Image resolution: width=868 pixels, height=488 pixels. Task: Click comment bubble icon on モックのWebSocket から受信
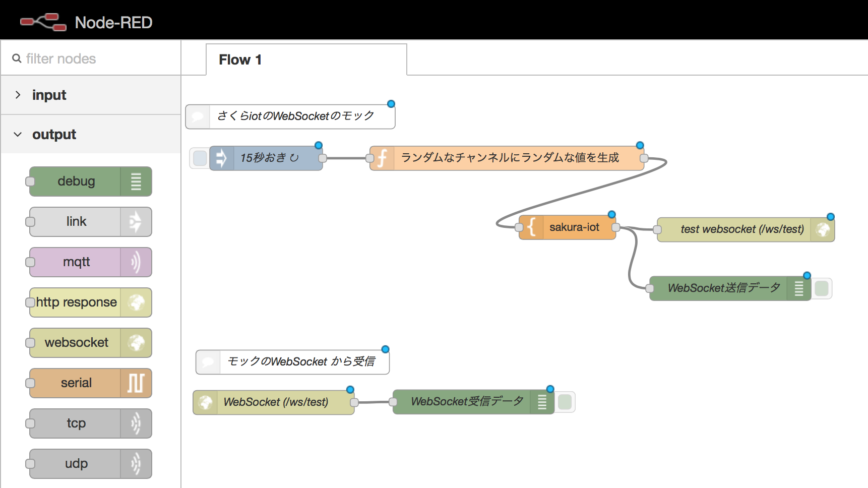click(x=208, y=362)
